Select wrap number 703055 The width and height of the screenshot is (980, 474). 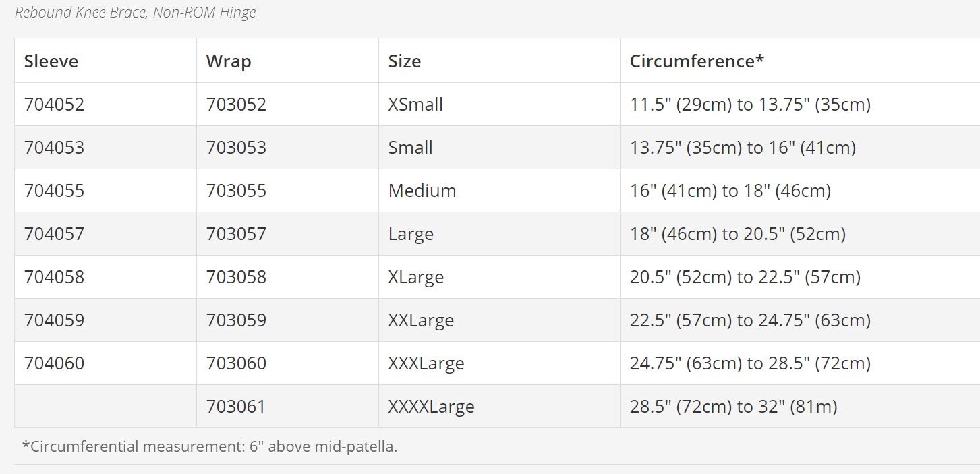[237, 191]
